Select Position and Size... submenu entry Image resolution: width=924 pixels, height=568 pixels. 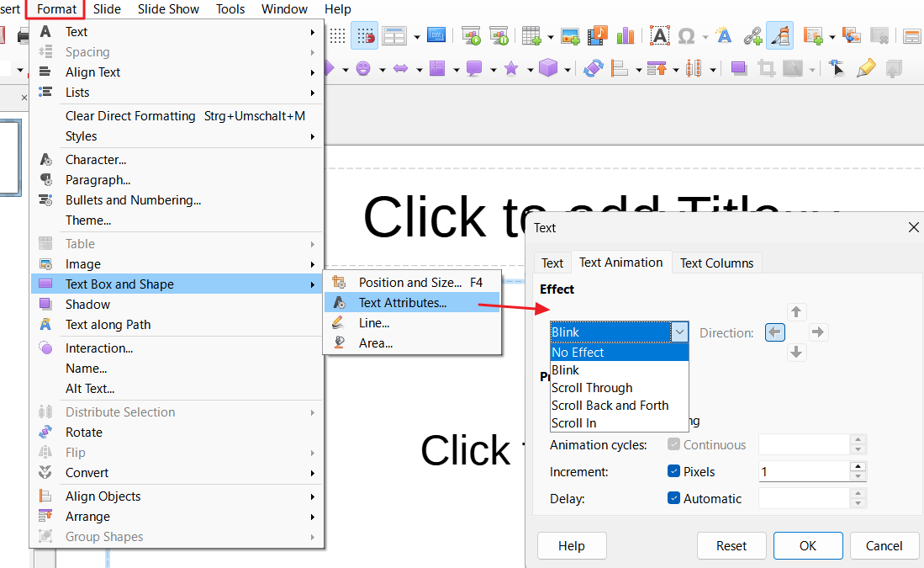click(412, 283)
